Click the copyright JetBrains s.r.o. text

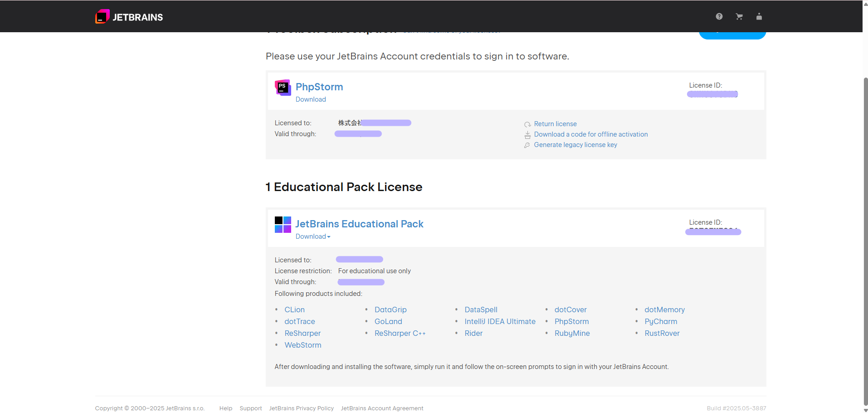tap(150, 408)
